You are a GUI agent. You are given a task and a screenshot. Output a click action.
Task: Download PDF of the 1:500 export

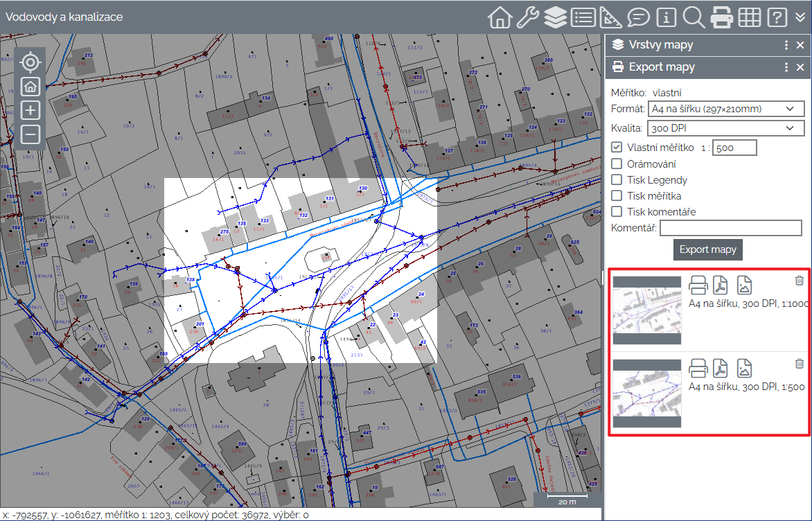(721, 367)
